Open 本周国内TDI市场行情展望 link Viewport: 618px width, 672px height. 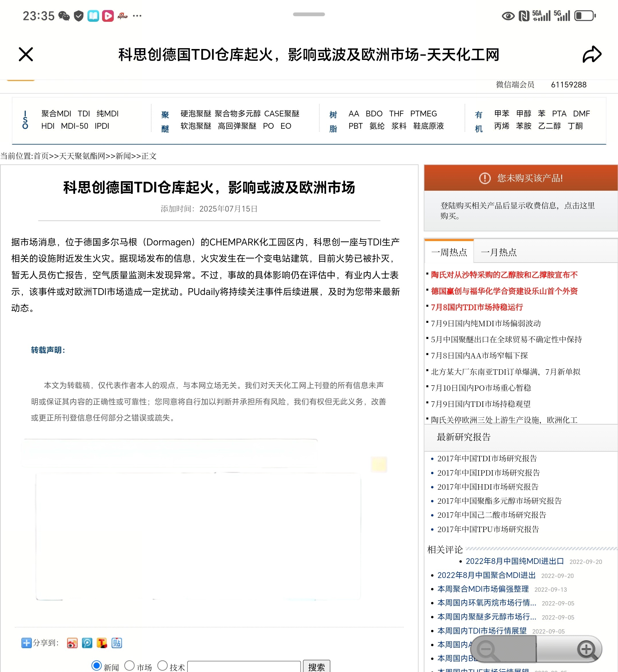click(482, 631)
